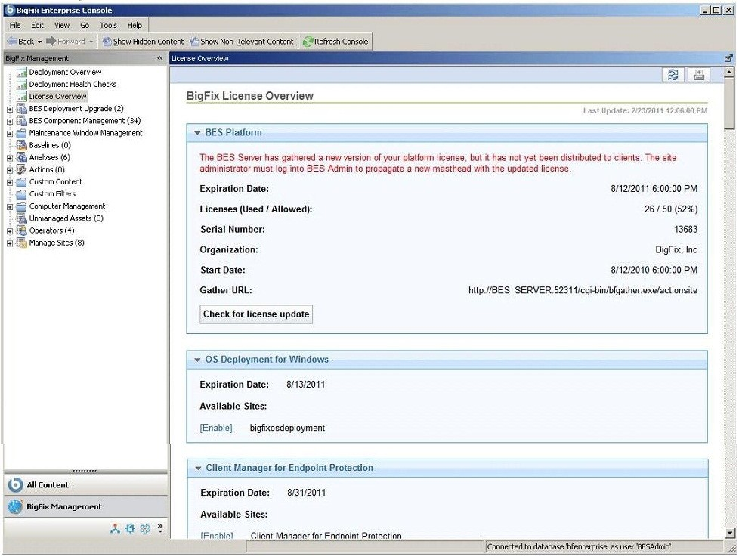739x560 pixels.
Task: Click the BES Deployment Upgrade icon
Action: (x=22, y=109)
